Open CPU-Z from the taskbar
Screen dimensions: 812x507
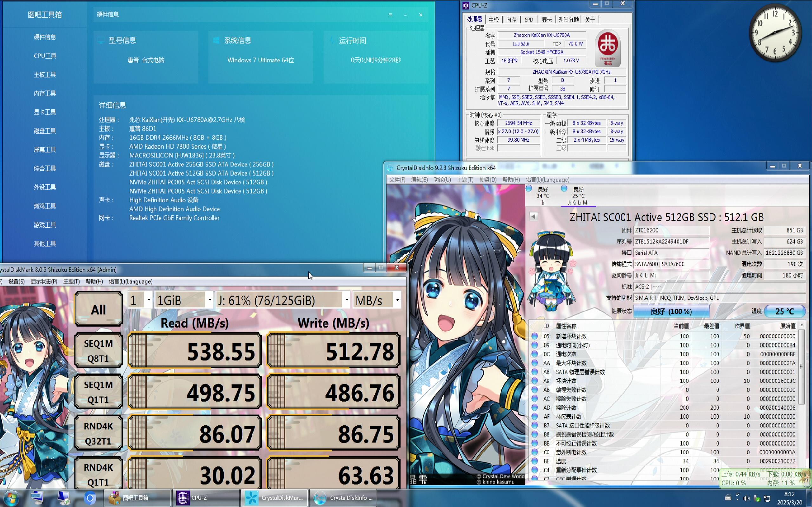tap(205, 497)
